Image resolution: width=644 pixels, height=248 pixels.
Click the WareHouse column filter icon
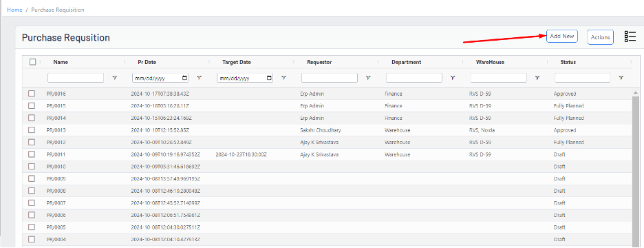[537, 78]
